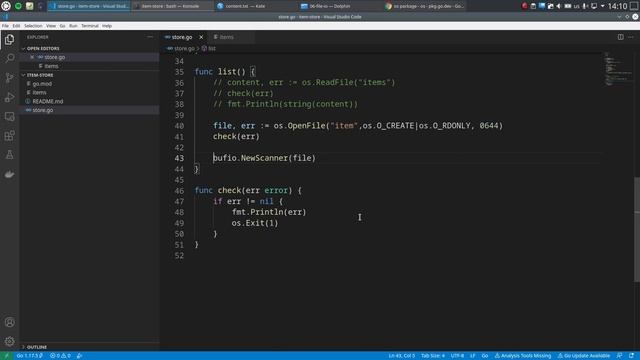
Task: Change the UTF-8 encoding
Action: (457, 356)
